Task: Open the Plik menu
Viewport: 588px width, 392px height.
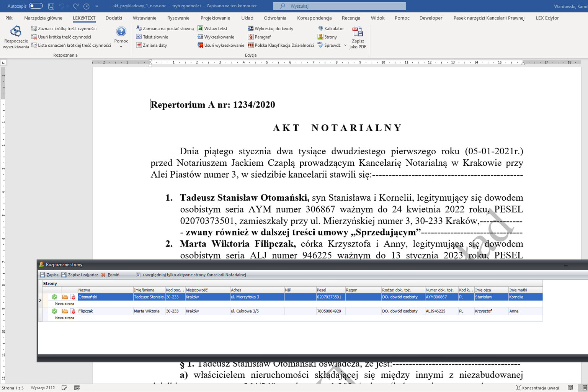Action: pos(9,18)
